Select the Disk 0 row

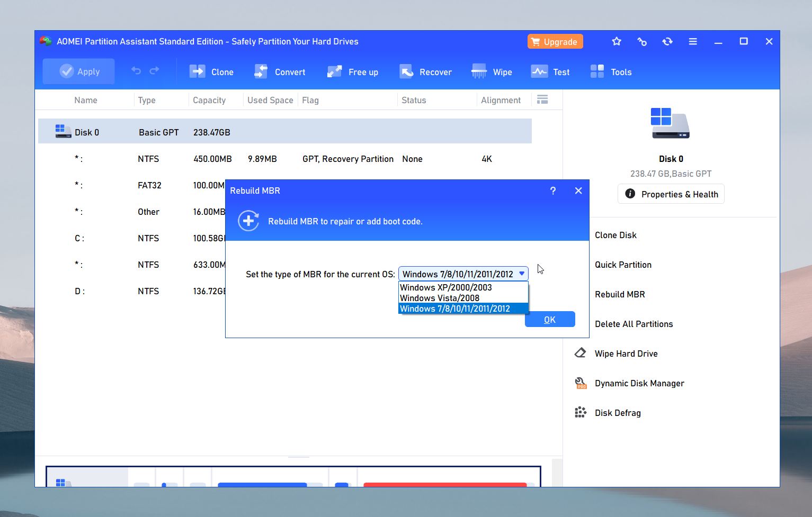tap(285, 131)
